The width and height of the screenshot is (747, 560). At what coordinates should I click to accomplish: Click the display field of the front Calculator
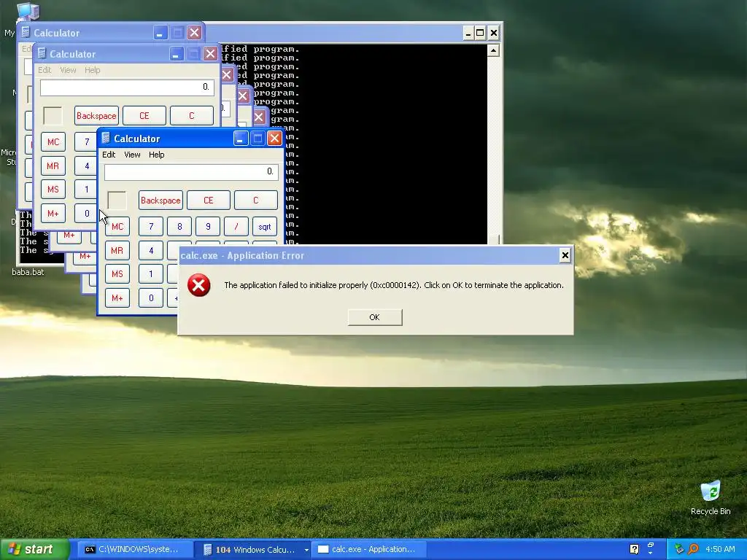pyautogui.click(x=191, y=172)
